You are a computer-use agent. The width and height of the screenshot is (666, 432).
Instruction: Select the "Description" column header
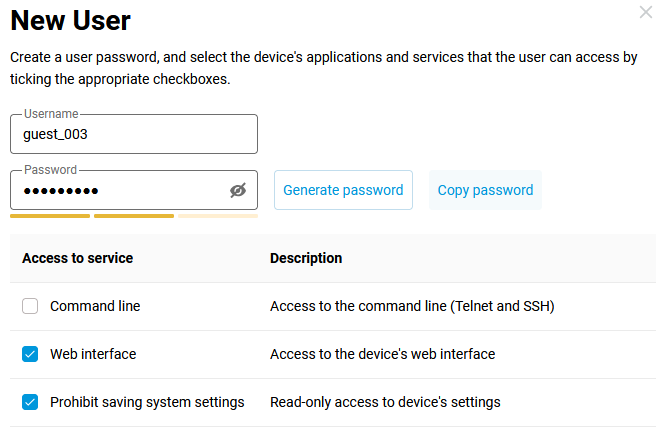306,258
